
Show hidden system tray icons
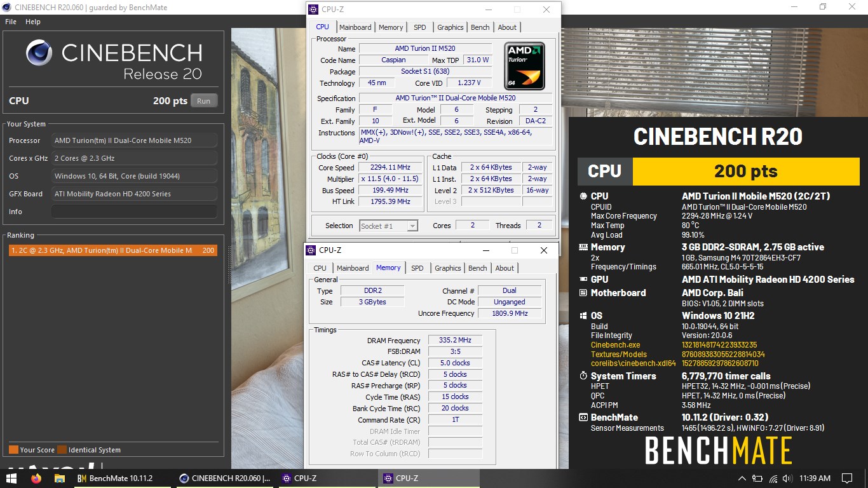(742, 478)
